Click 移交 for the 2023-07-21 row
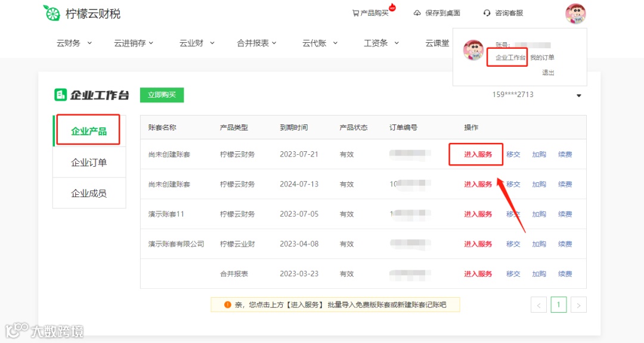644x343 pixels. coord(513,154)
